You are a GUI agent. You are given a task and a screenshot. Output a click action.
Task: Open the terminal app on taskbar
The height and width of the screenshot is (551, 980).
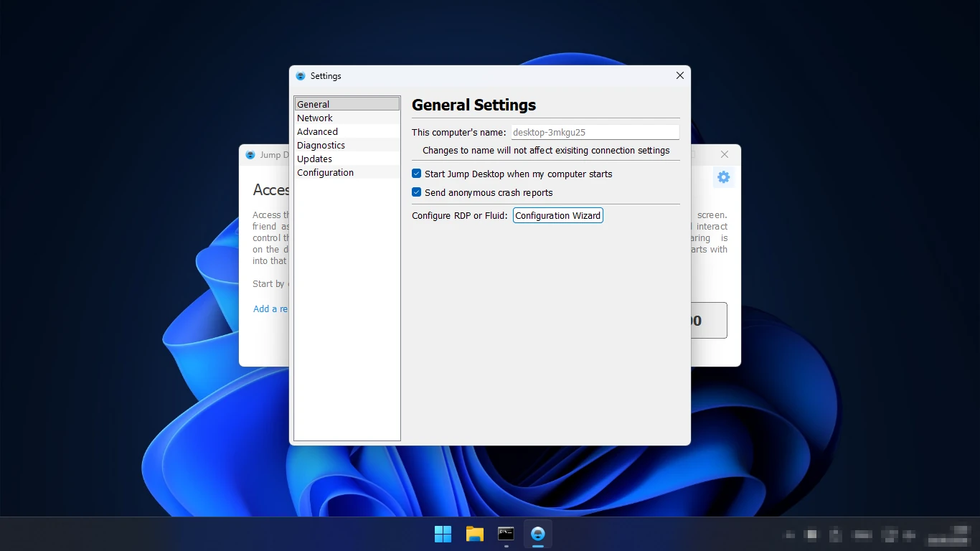(x=507, y=534)
